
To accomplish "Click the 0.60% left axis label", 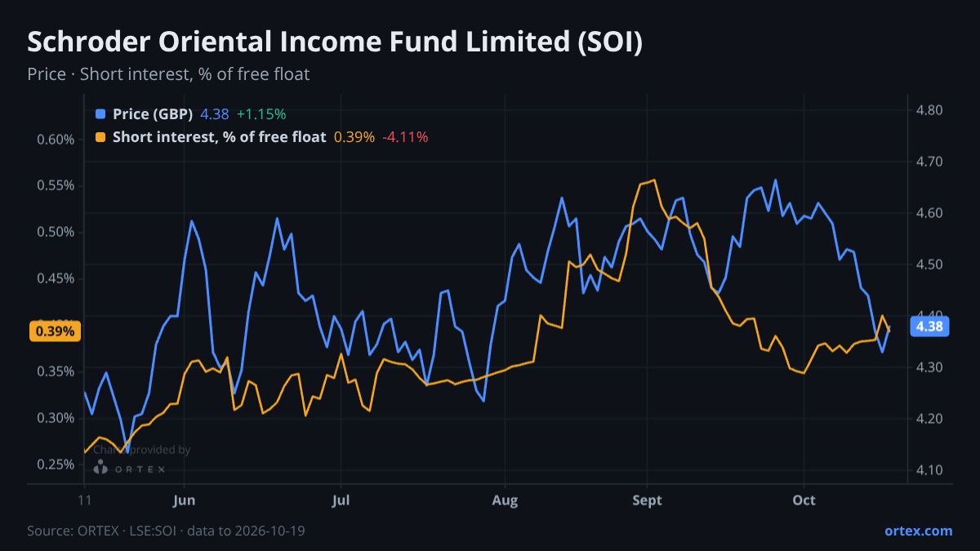I will [56, 140].
